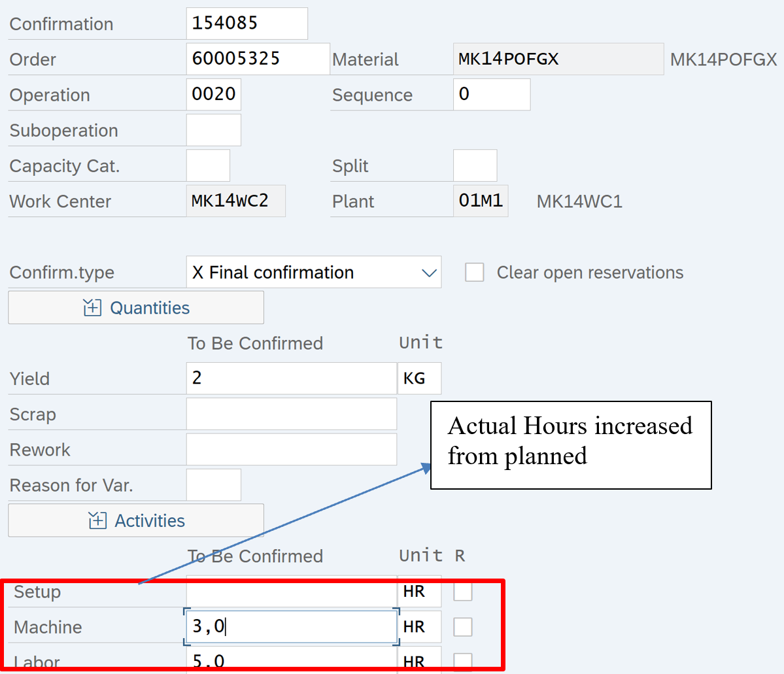This screenshot has height=674, width=784.
Task: Focus the Suboperation input field
Action: pyautogui.click(x=214, y=130)
